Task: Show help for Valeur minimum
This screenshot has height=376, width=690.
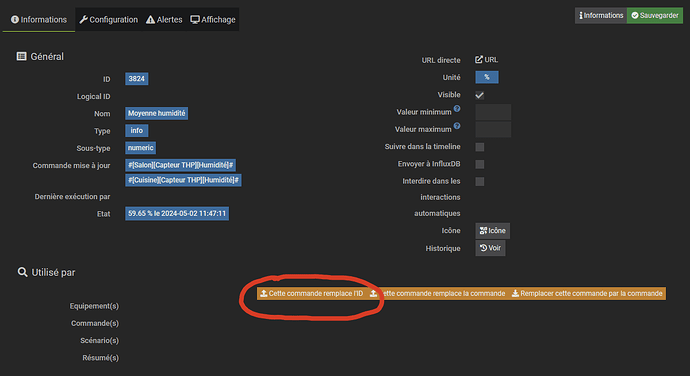Action: (x=457, y=109)
